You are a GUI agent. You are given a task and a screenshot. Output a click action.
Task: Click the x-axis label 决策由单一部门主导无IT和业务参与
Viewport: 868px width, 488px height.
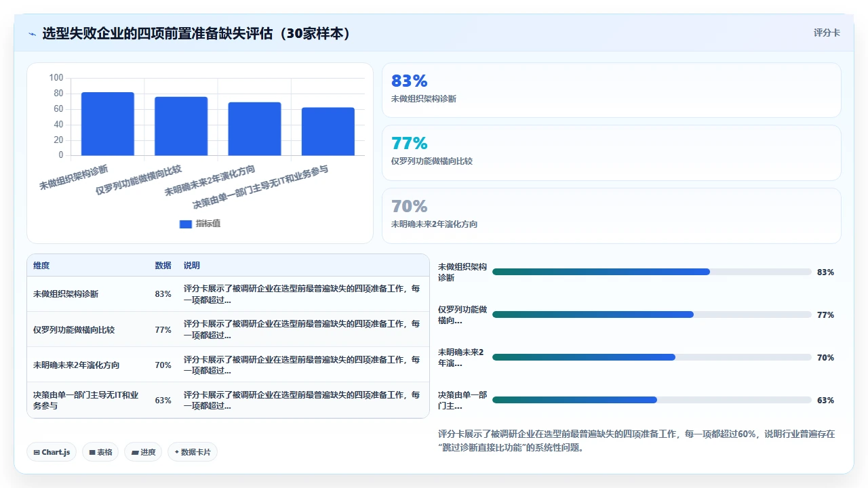(x=260, y=188)
